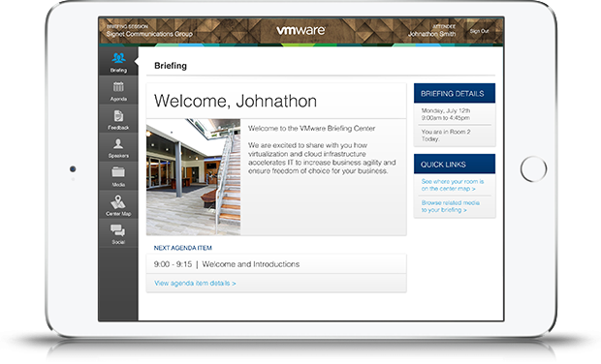
Task: Click the Quick Links panel header
Action: [x=455, y=164]
